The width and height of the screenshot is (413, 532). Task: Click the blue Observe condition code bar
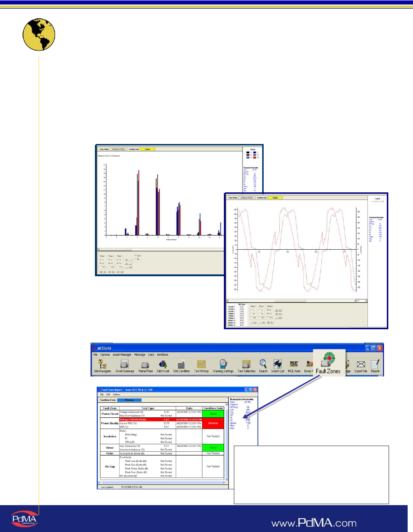129,400
